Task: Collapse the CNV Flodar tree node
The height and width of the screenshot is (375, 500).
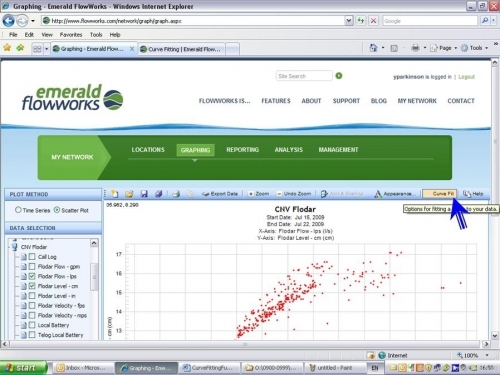Action: point(9,247)
